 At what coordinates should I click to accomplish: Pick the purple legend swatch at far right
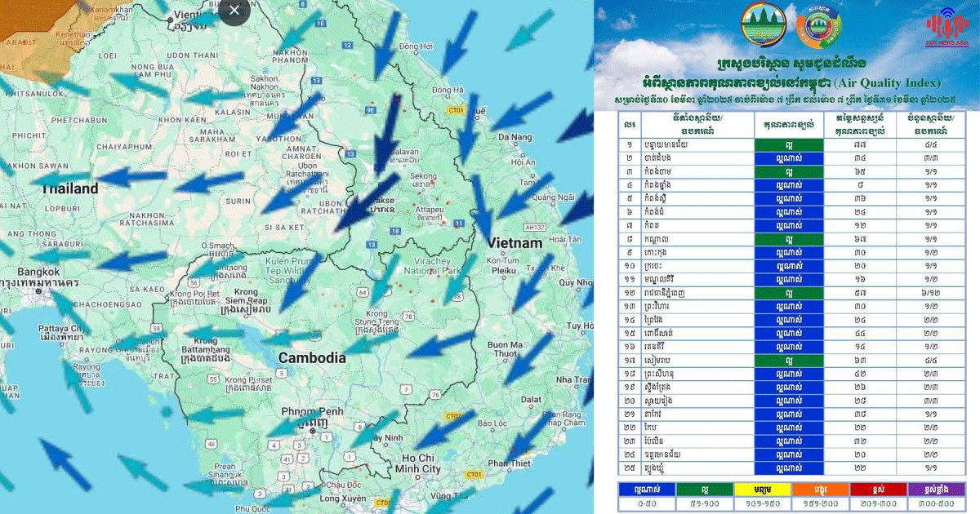[937, 489]
